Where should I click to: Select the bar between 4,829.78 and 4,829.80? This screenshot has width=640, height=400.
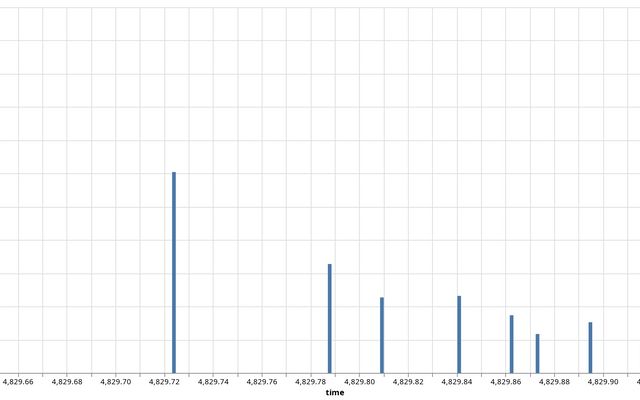pyautogui.click(x=329, y=318)
